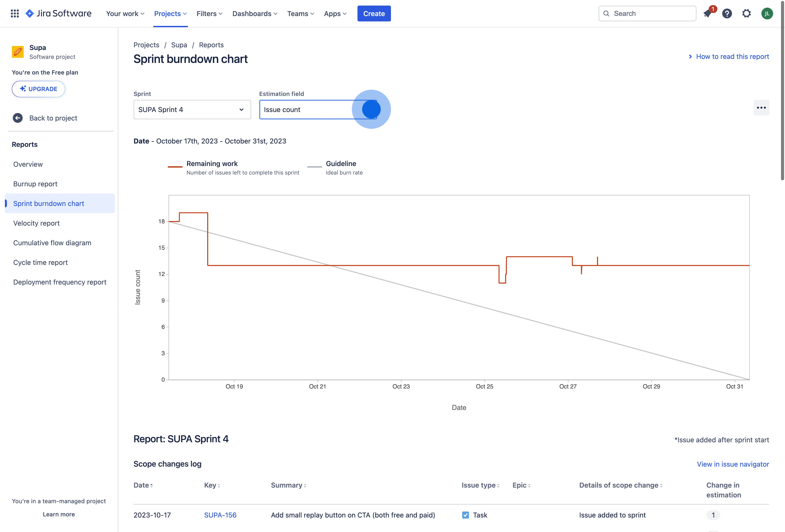The width and height of the screenshot is (785, 532).
Task: Expand the Apps menu
Action: (335, 14)
